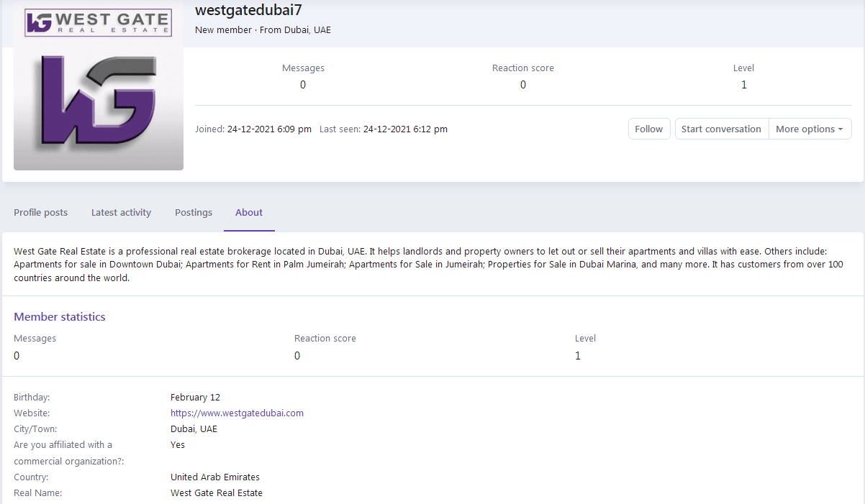Screen dimensions: 865x504
Task: Expand the More options dropdown
Action: coord(810,129)
